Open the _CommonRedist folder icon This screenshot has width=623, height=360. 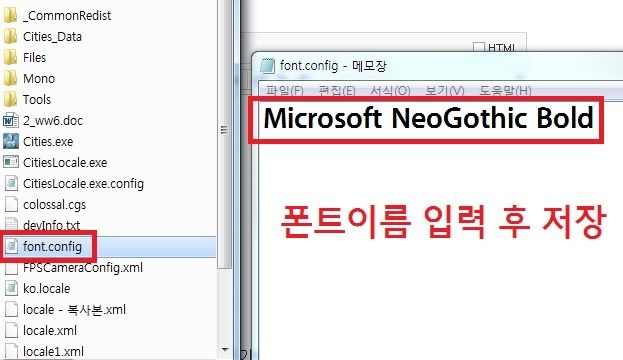point(10,15)
